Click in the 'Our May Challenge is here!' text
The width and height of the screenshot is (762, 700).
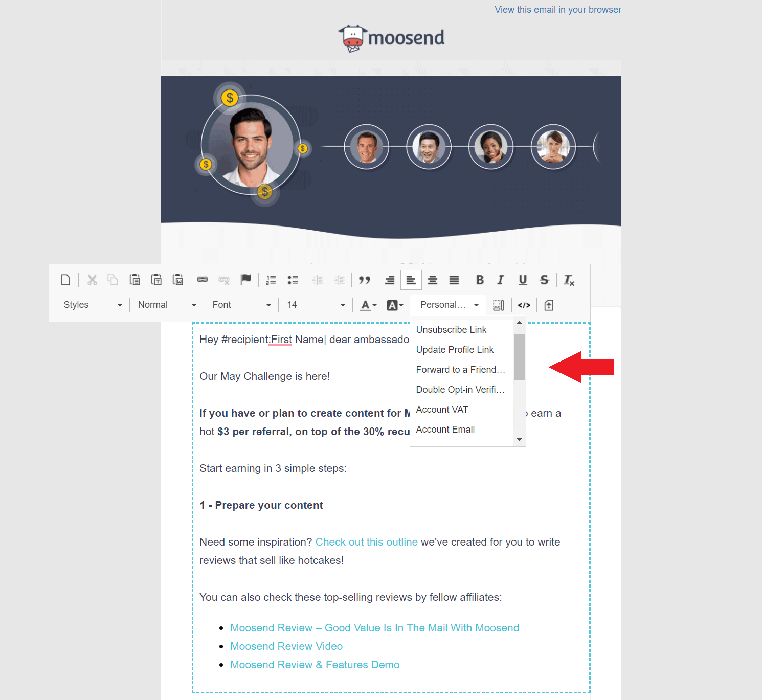pos(265,376)
